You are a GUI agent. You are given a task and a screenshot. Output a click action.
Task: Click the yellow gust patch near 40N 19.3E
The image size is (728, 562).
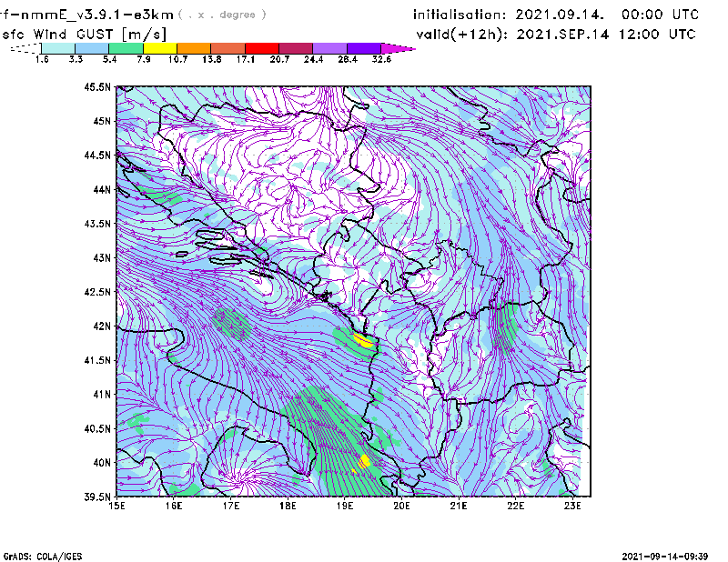click(364, 461)
